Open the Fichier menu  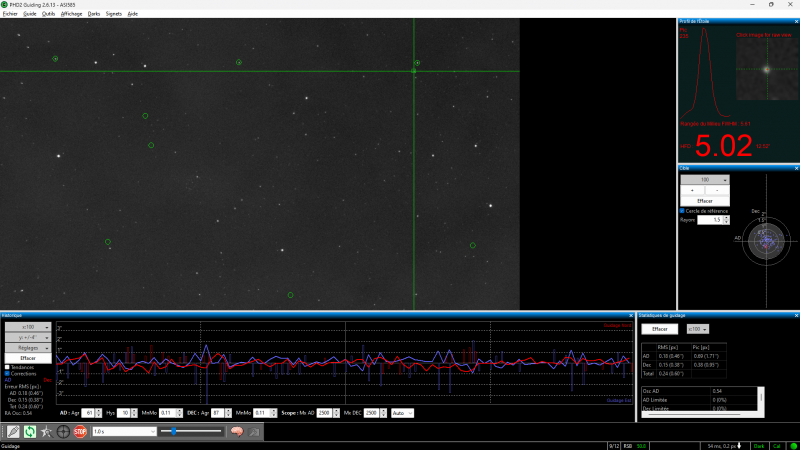click(x=10, y=14)
